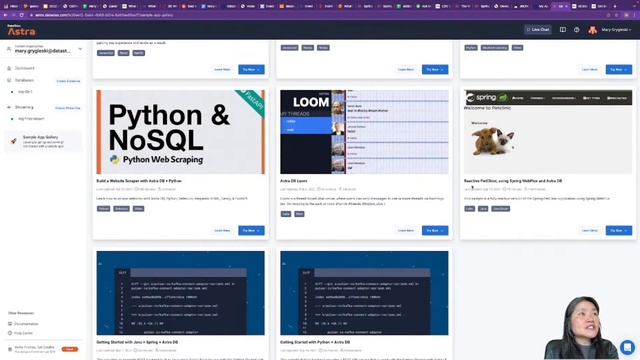Screen dimensions: 640x360
Task: Open the Mary Grygleski account dropdown
Action: point(616,30)
